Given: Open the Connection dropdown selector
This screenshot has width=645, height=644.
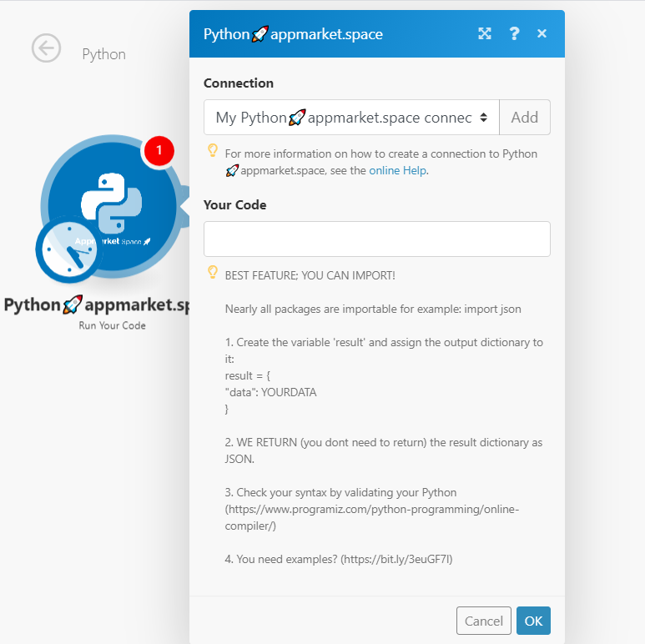Looking at the screenshot, I should (x=351, y=117).
